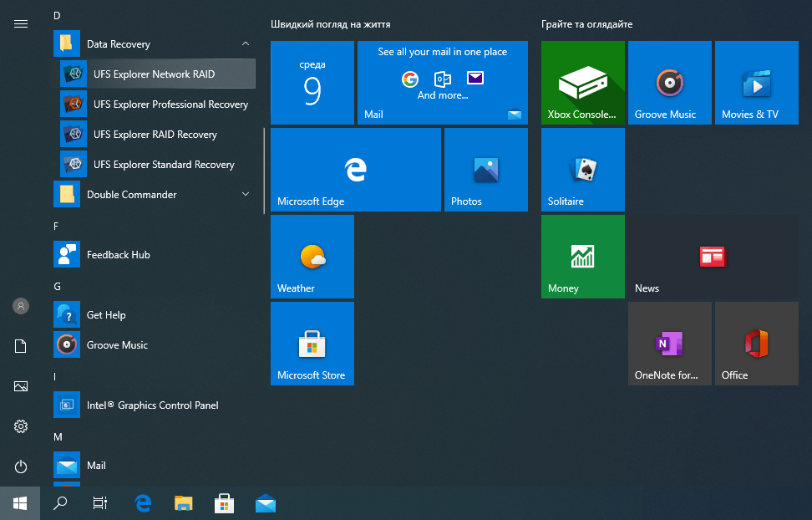Click the app list scrollbar
812x520 pixels.
coord(264,170)
